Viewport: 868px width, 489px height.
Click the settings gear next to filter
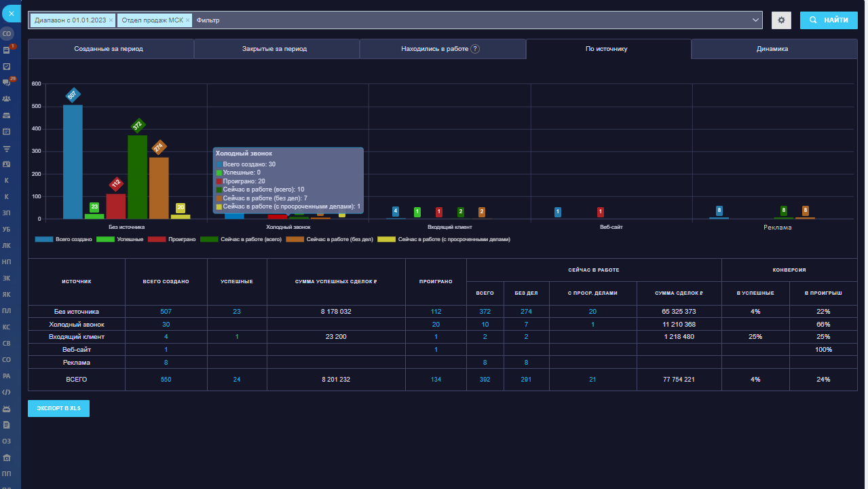[781, 20]
